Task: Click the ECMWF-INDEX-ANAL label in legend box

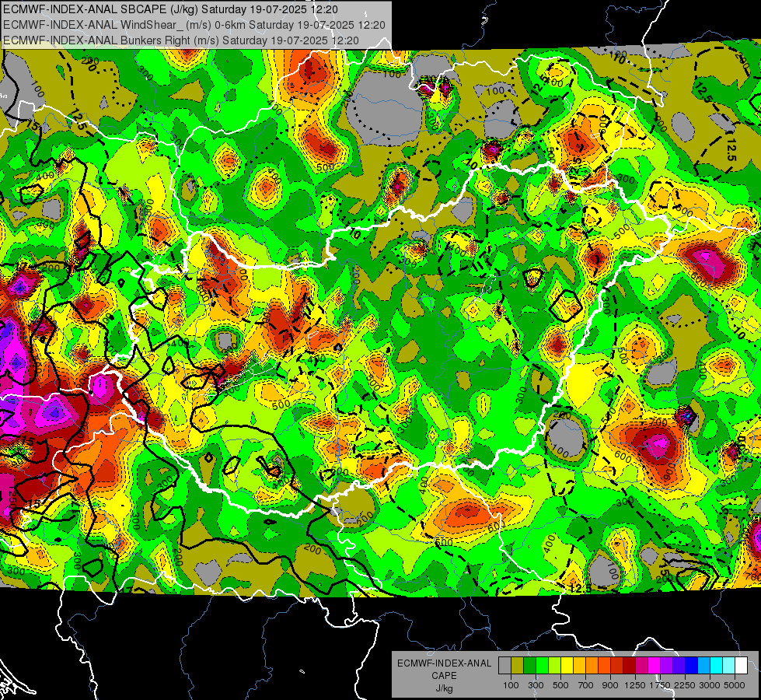Action: [x=444, y=663]
